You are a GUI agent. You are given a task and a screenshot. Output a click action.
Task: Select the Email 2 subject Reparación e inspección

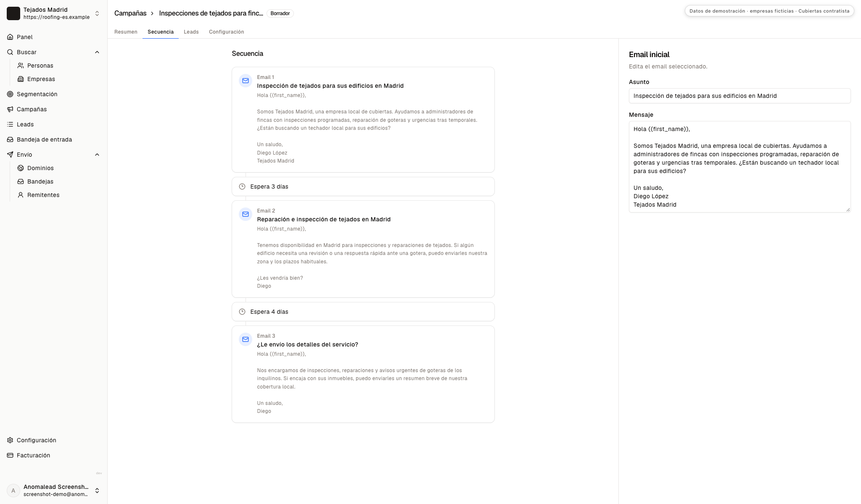tap(324, 219)
